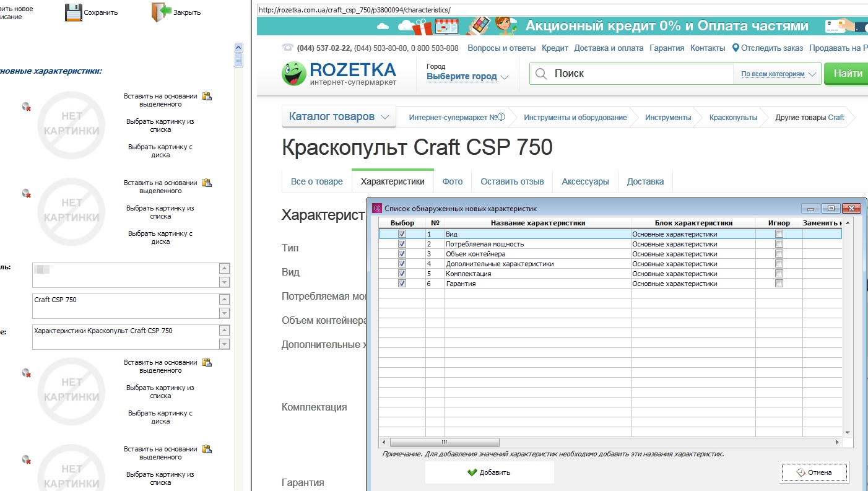This screenshot has width=868, height=491.
Task: Open the Фото tab
Action: tap(453, 181)
